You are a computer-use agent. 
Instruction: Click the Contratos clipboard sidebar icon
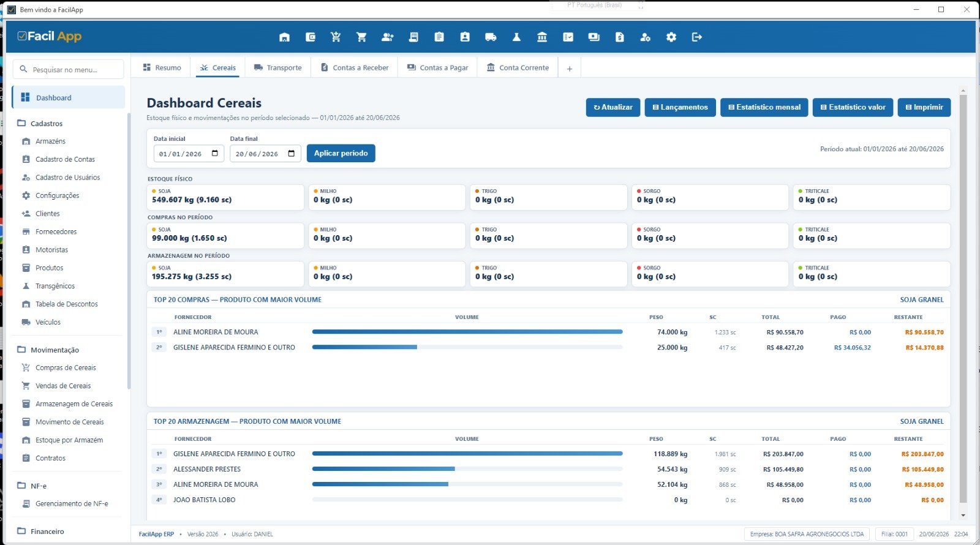26,458
